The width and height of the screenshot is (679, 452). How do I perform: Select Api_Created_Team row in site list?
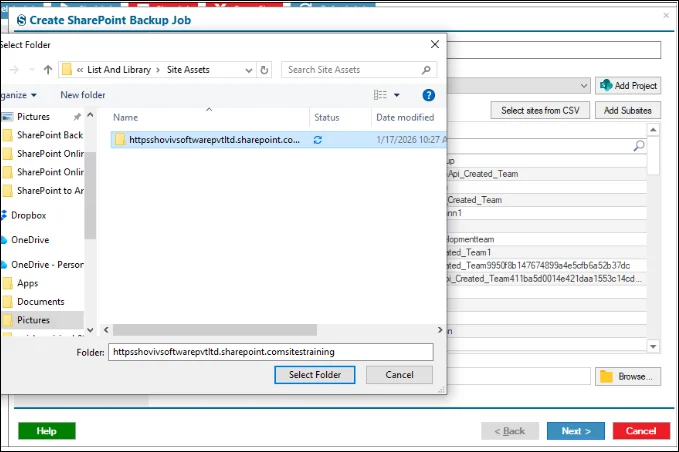click(546, 174)
